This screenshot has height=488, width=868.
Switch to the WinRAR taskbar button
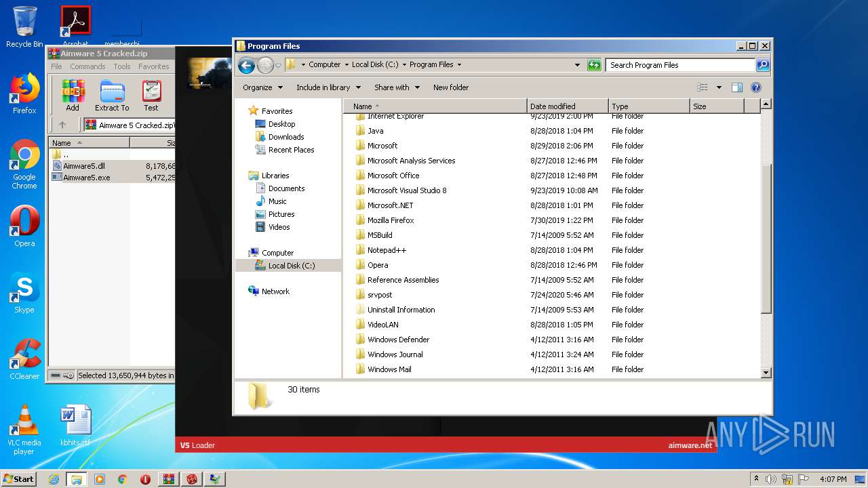169,479
